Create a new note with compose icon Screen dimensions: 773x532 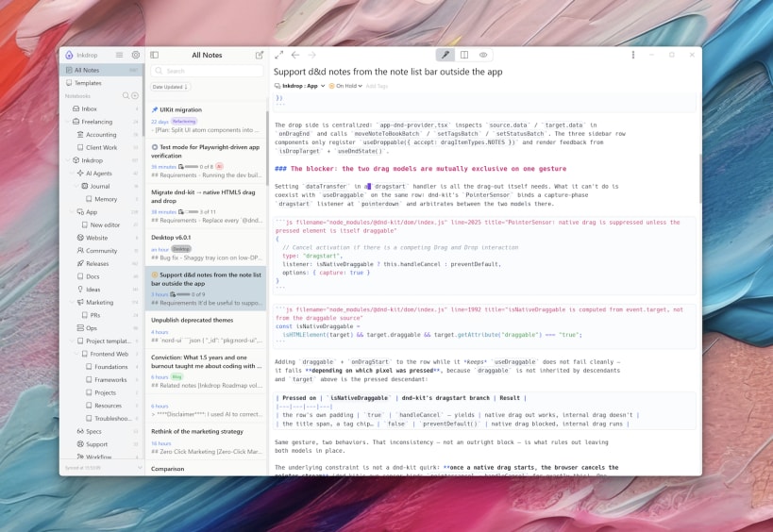(260, 55)
